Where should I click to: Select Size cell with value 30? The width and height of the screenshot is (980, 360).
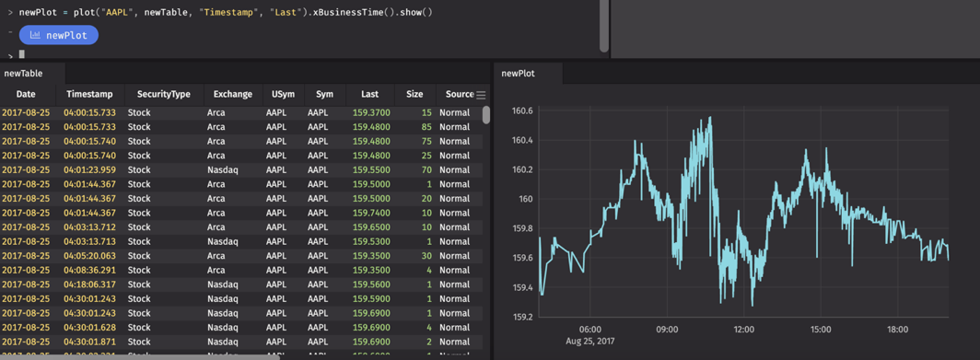pos(426,256)
